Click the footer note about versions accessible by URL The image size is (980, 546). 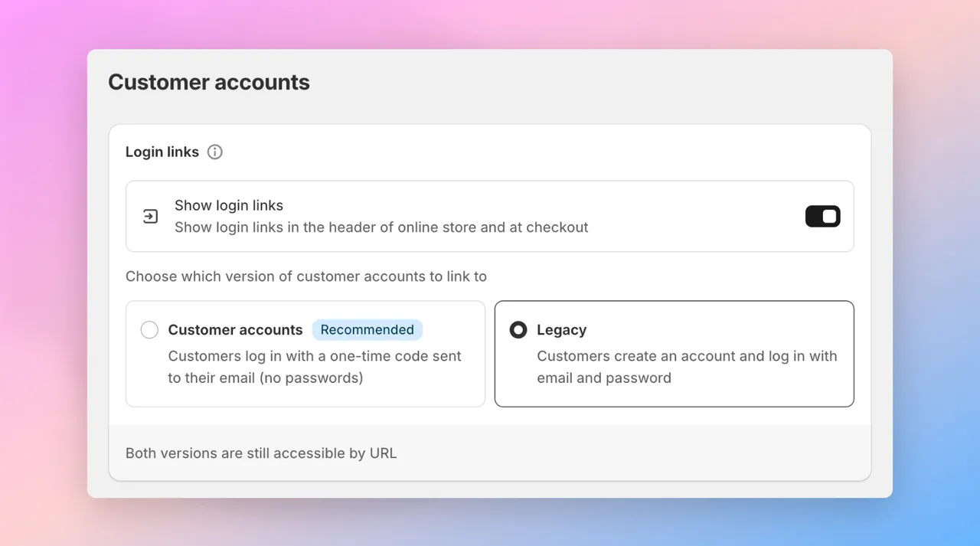click(261, 453)
